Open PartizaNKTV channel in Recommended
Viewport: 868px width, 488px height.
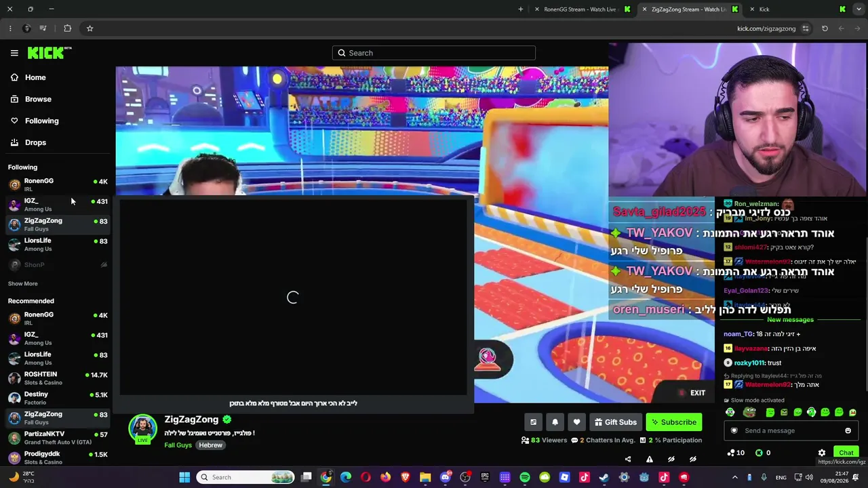tap(58, 437)
